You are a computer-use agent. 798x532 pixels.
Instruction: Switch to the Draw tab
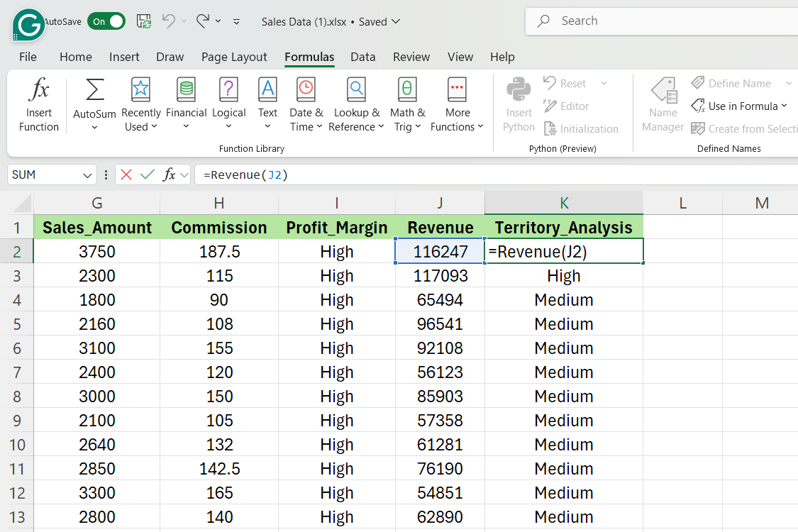(x=170, y=57)
